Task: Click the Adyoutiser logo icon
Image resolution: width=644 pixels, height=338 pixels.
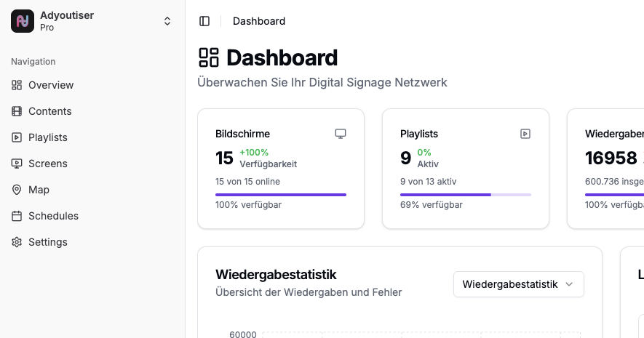Action: click(23, 21)
